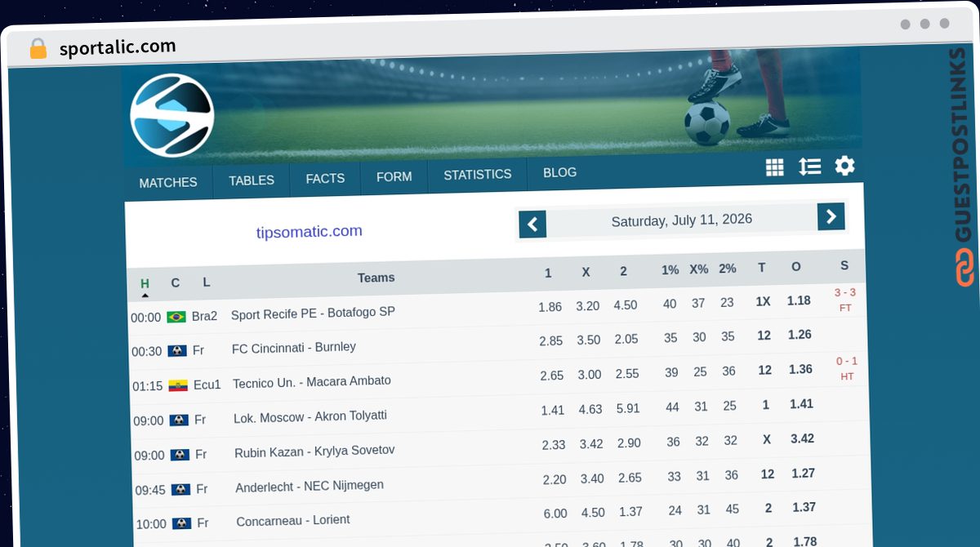
Task: Click the Brazil flag for Bra2
Action: coord(176,317)
